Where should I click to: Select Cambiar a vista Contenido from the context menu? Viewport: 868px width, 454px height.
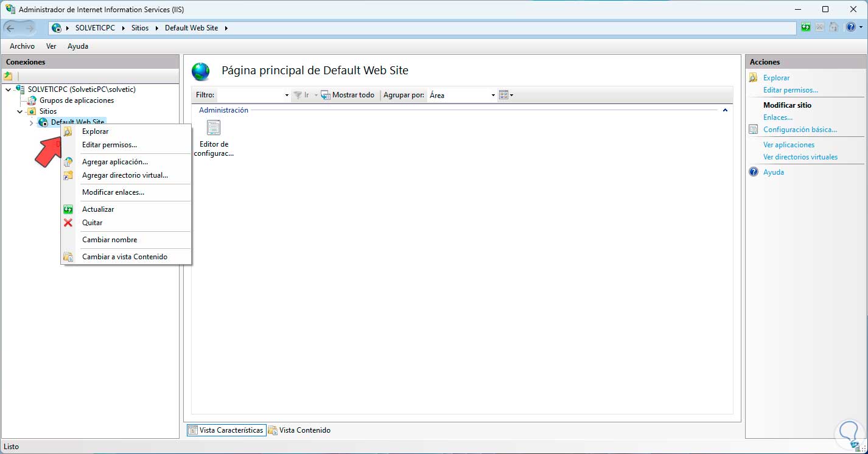click(127, 257)
